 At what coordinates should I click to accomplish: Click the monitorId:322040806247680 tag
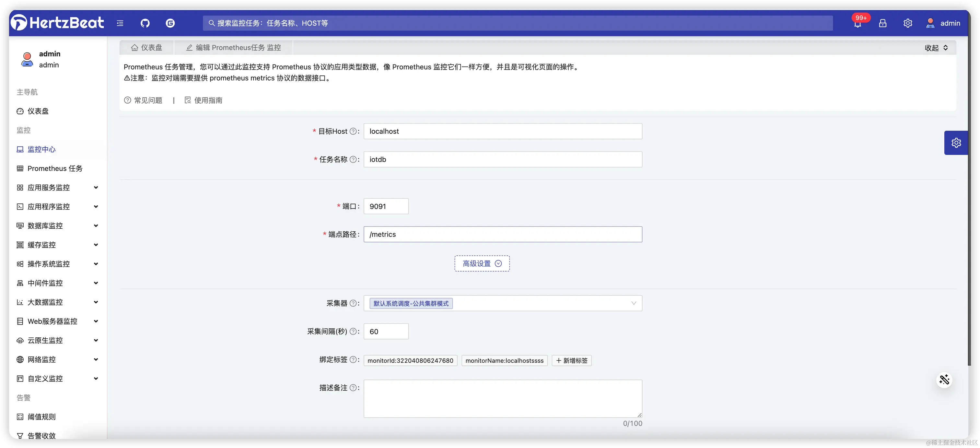tap(411, 360)
